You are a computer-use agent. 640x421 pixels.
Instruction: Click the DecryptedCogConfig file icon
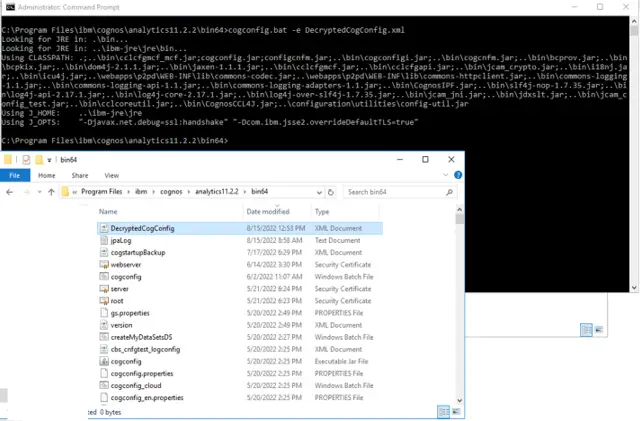(x=104, y=228)
